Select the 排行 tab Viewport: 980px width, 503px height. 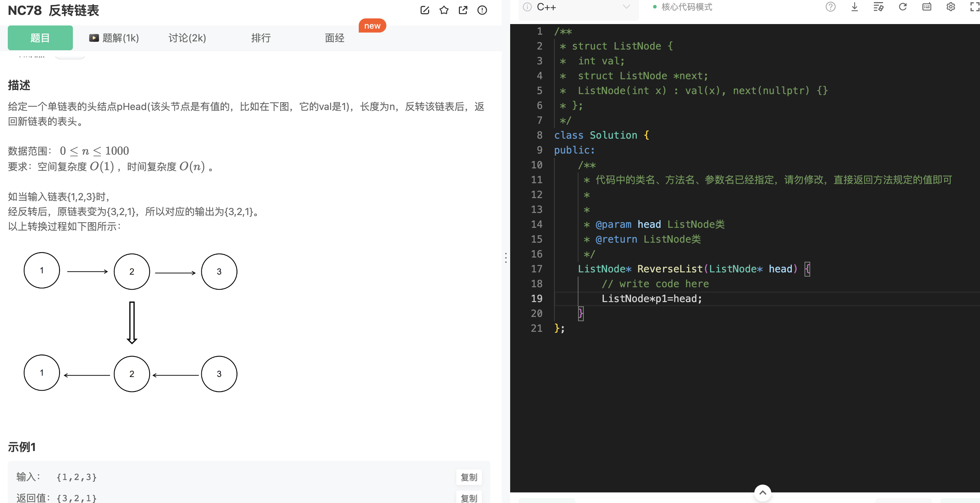click(x=261, y=38)
